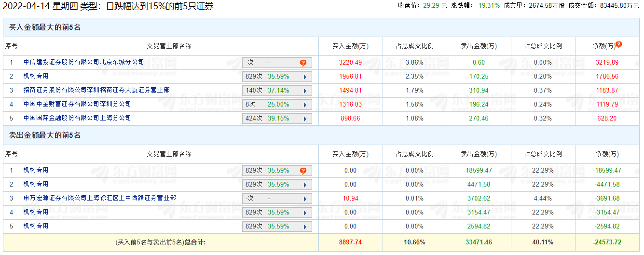
Task: Click the question icon in 中信建设证券 row
Action: tap(303, 63)
